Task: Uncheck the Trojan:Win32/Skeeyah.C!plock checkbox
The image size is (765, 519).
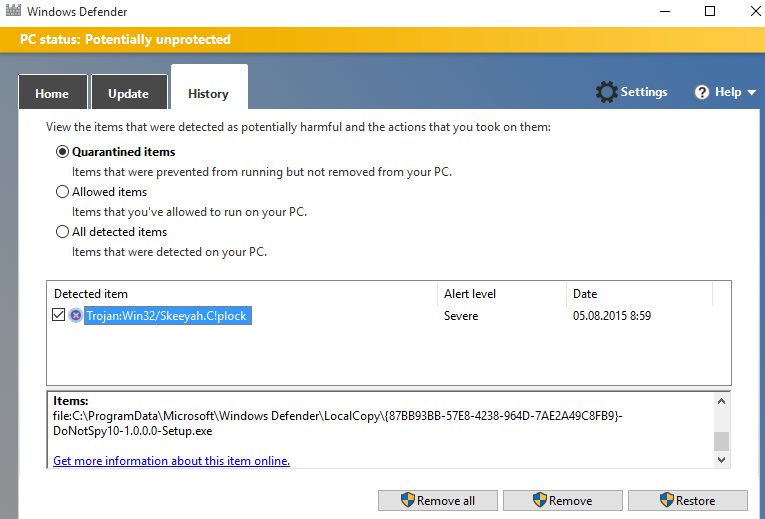Action: tap(59, 315)
